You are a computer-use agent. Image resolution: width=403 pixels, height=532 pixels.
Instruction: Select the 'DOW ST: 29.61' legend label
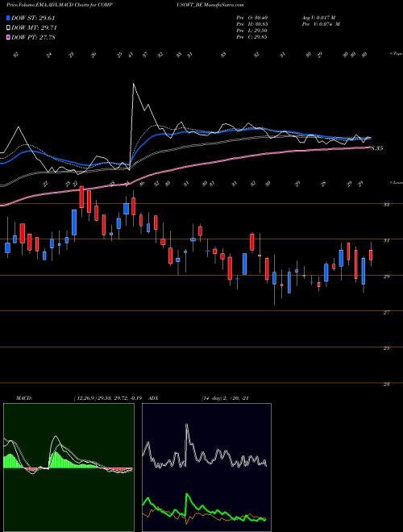tap(33, 19)
